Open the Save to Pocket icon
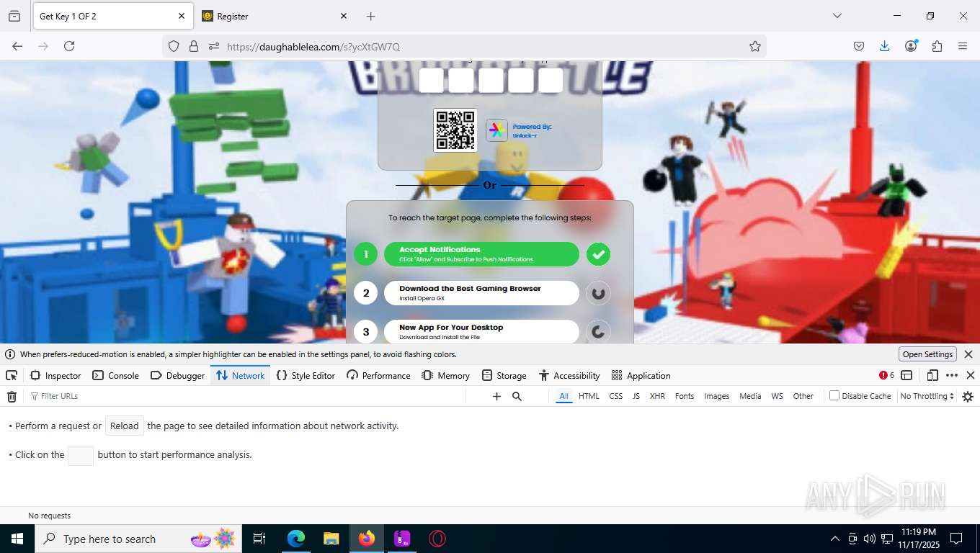980x553 pixels. 859,46
